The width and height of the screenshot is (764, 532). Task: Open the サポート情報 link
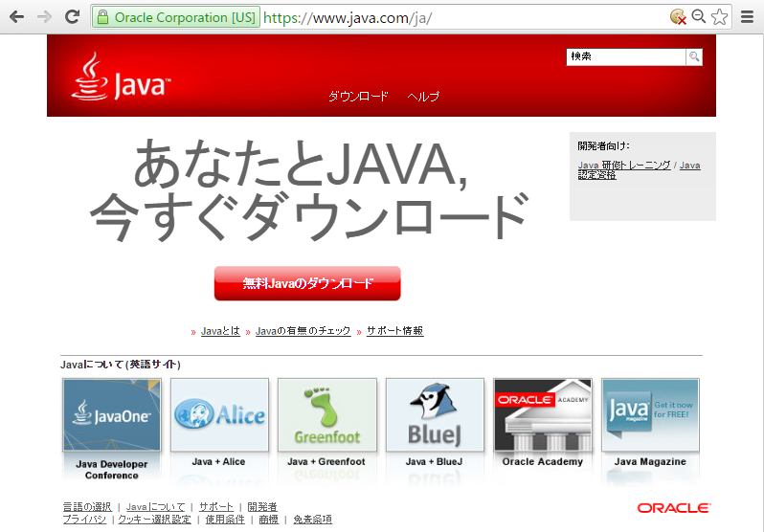(395, 331)
